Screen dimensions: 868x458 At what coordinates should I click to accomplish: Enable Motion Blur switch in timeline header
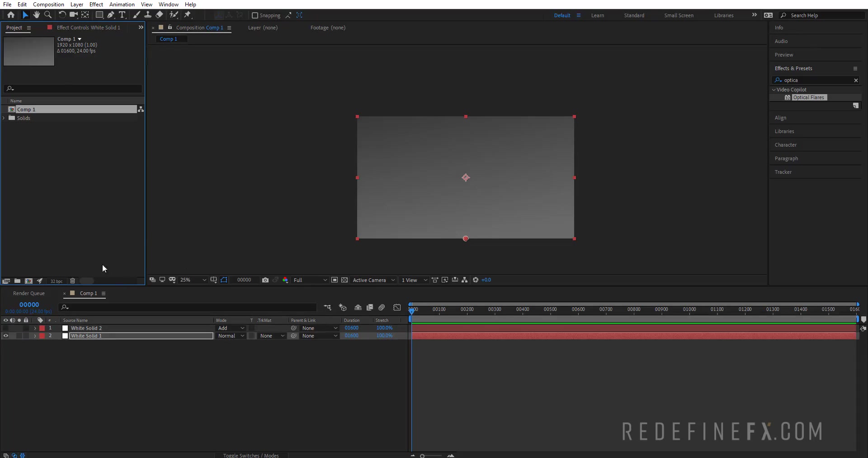(382, 308)
